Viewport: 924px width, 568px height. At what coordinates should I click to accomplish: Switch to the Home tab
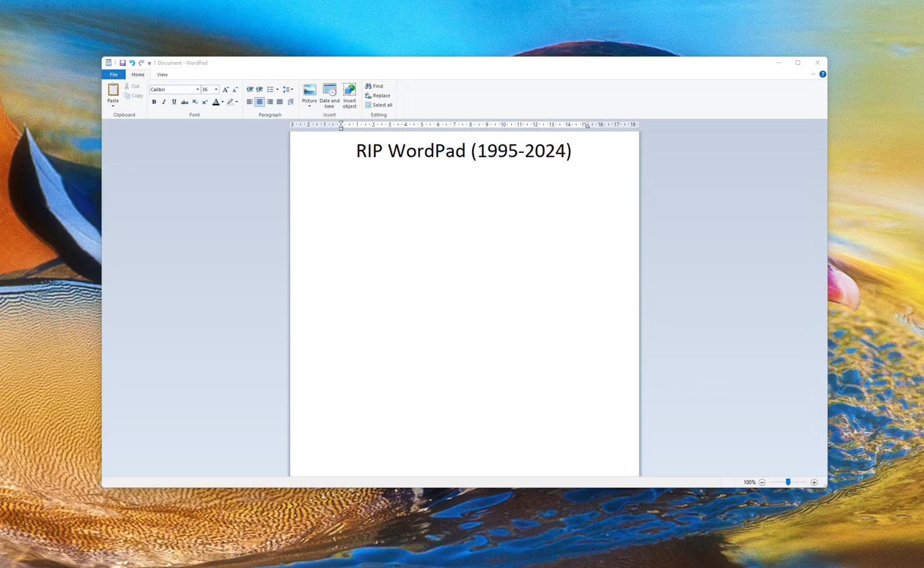138,75
